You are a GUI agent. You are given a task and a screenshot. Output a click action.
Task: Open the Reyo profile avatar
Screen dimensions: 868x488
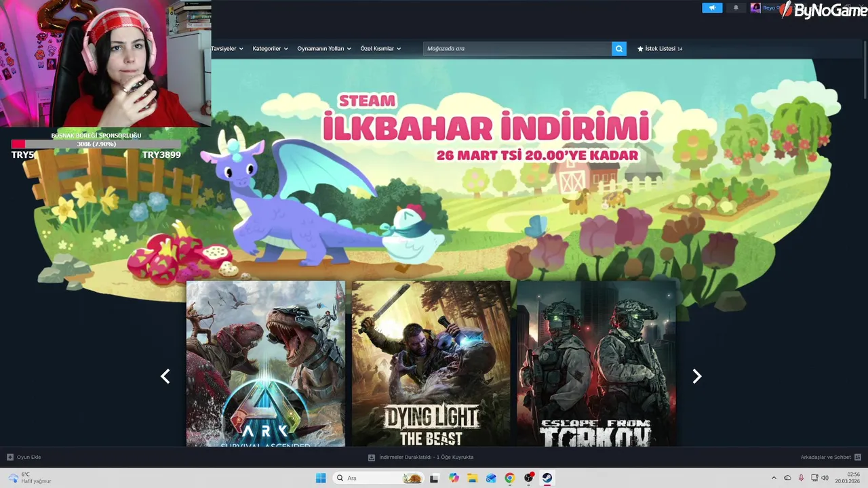[755, 8]
